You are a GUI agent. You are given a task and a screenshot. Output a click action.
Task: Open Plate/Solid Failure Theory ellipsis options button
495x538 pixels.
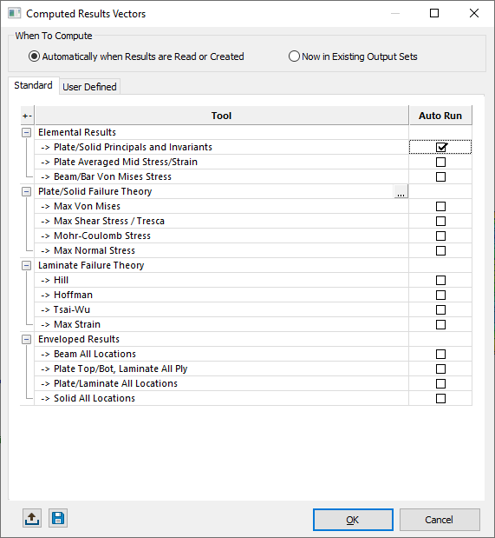401,191
